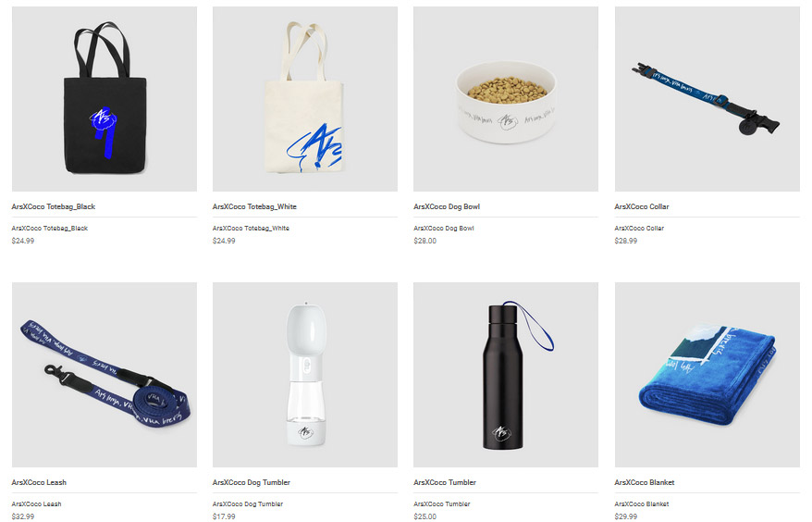The image size is (812, 522).
Task: Click the ArsXCoco Totebag_Black title link
Action: coord(54,206)
